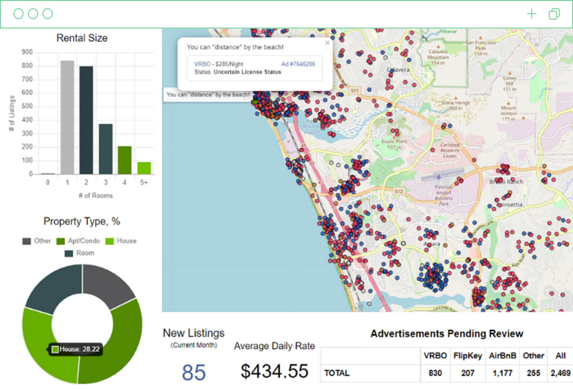Click the New Listings count 85
This screenshot has width=573, height=392.
194,372
